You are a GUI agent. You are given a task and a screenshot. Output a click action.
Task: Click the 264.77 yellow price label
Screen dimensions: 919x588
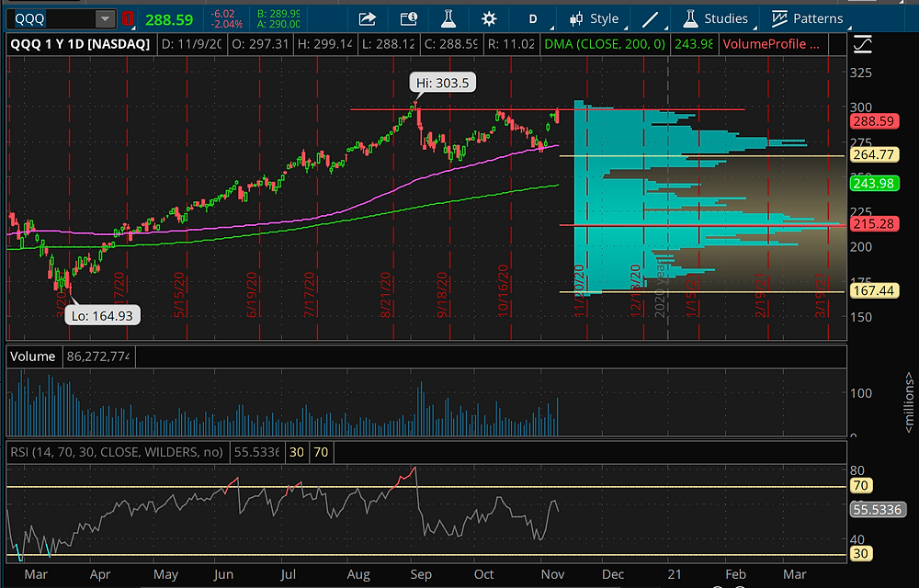[874, 154]
